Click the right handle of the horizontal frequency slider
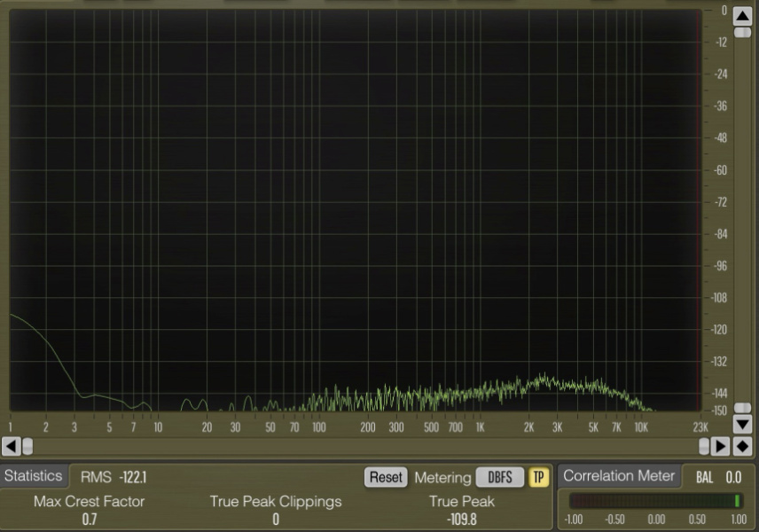The width and height of the screenshot is (759, 532). point(704,446)
